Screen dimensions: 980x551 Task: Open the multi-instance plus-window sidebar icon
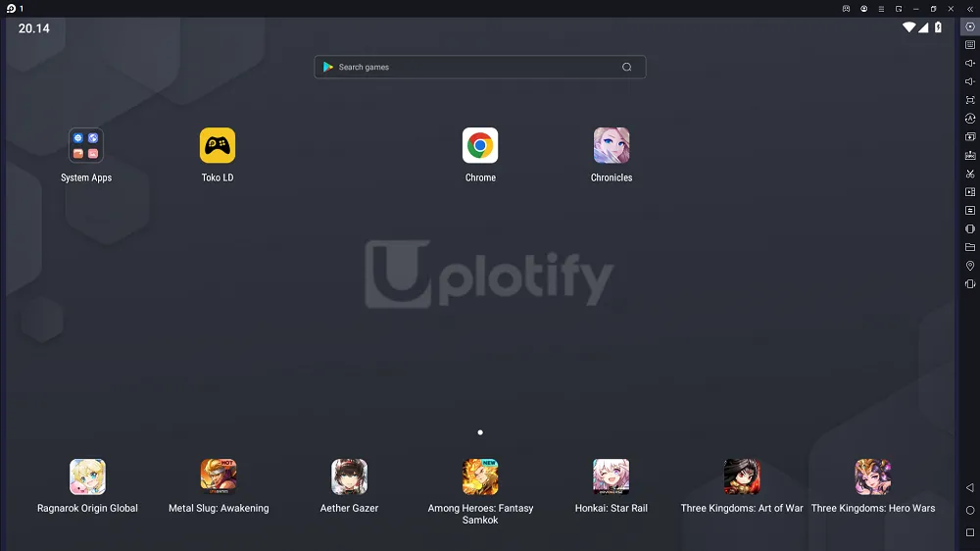(970, 136)
